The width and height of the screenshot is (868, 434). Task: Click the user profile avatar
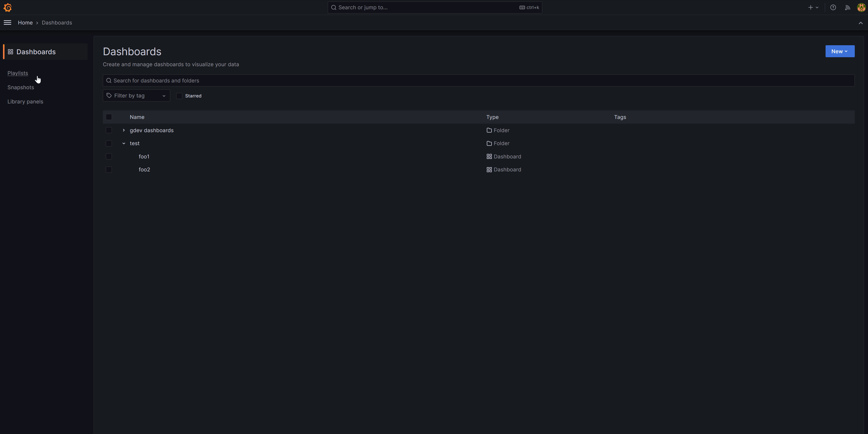click(861, 7)
